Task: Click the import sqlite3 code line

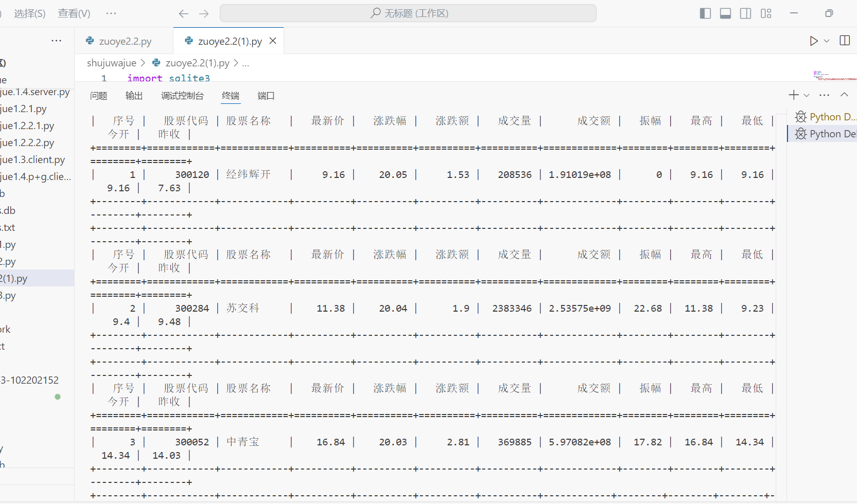Action: click(169, 78)
